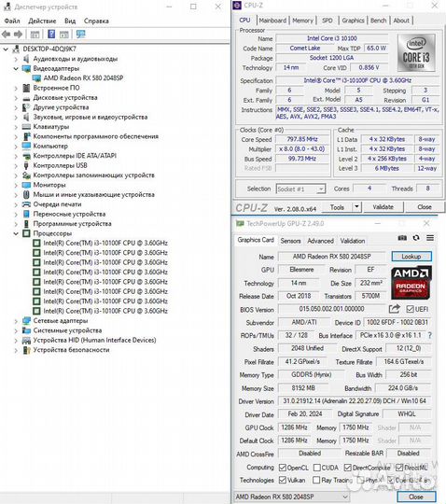Switch to CPU-Z Memory tab

tap(302, 21)
